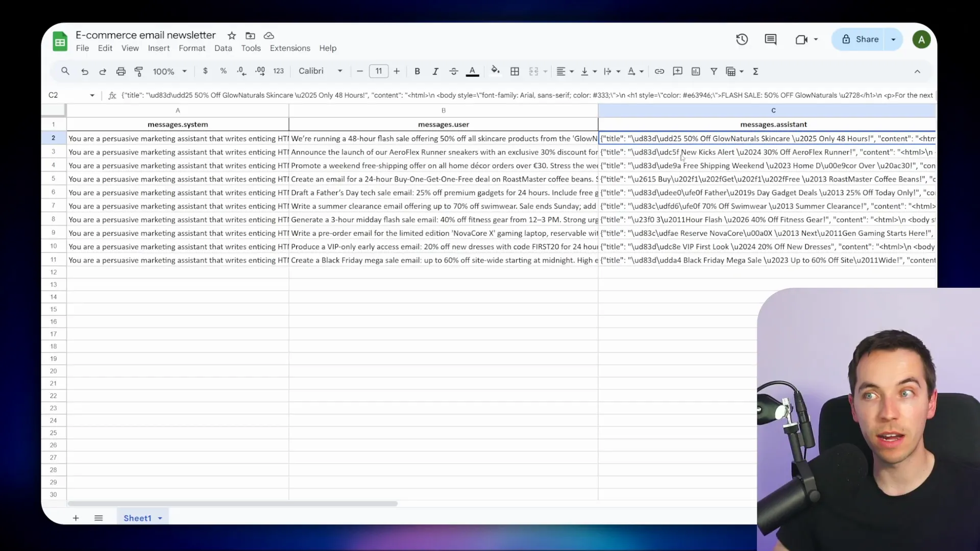Start a Meet call camera icon
Viewport: 980px width, 551px height.
801,39
